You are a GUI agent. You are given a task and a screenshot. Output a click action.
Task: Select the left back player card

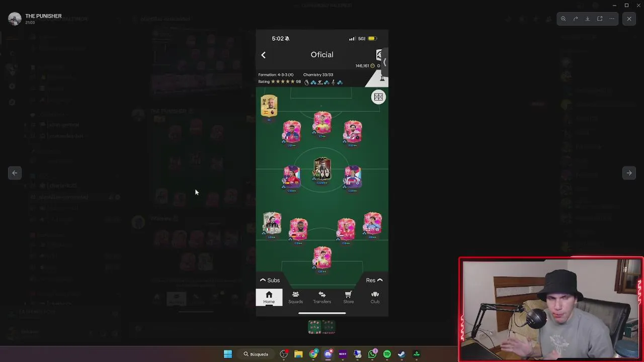click(x=272, y=224)
